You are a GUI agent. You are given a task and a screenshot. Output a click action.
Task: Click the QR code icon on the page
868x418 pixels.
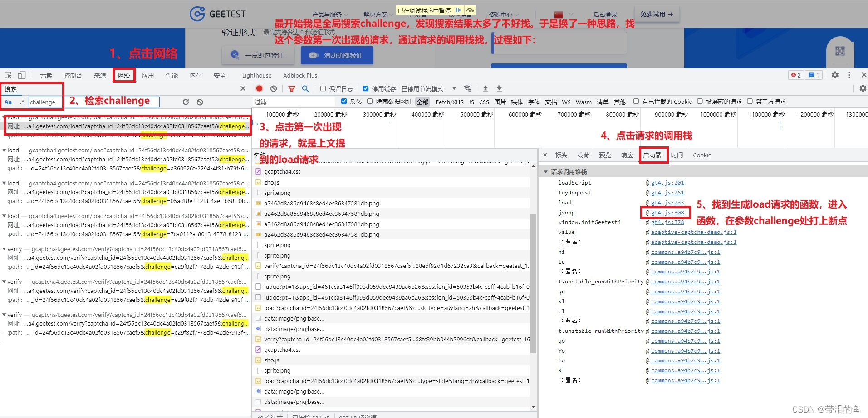pos(840,51)
